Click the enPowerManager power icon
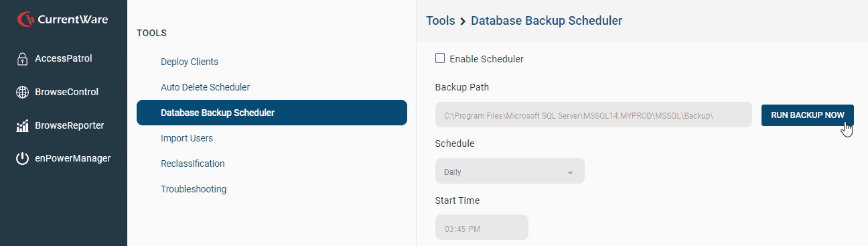Viewport: 868px width, 246px height. click(x=22, y=159)
